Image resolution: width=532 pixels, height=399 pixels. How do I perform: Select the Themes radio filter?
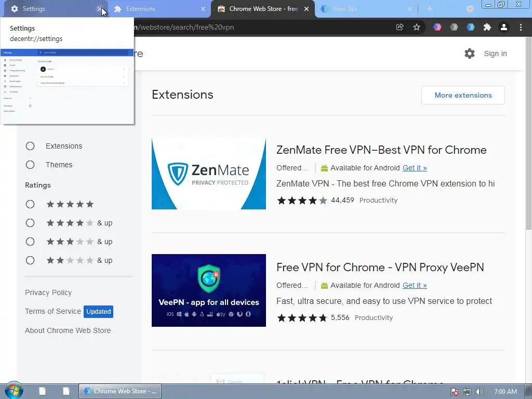pyautogui.click(x=30, y=165)
